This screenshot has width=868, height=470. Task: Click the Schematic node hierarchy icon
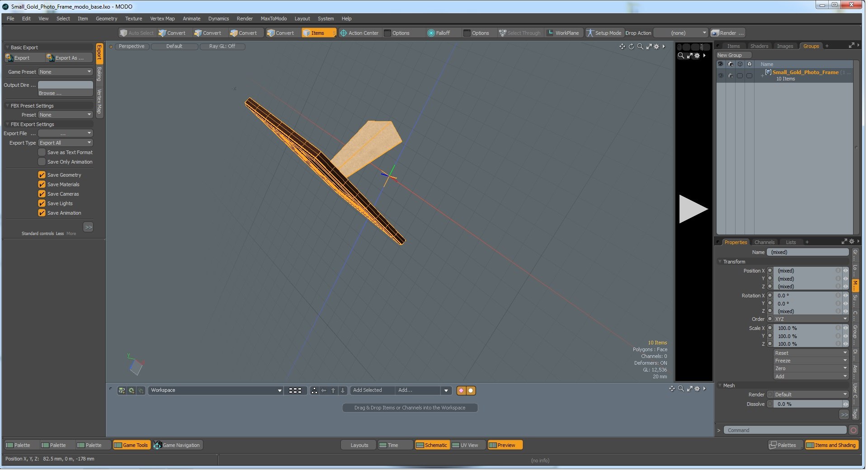pos(314,390)
